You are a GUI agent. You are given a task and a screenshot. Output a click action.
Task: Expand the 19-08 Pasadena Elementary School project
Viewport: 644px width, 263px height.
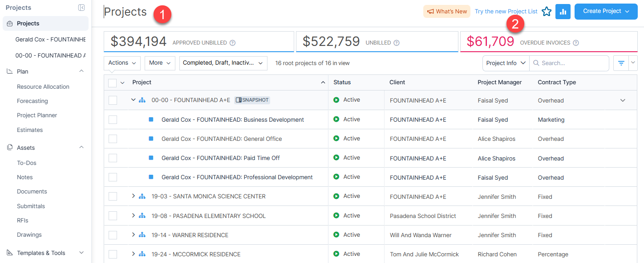tap(133, 215)
